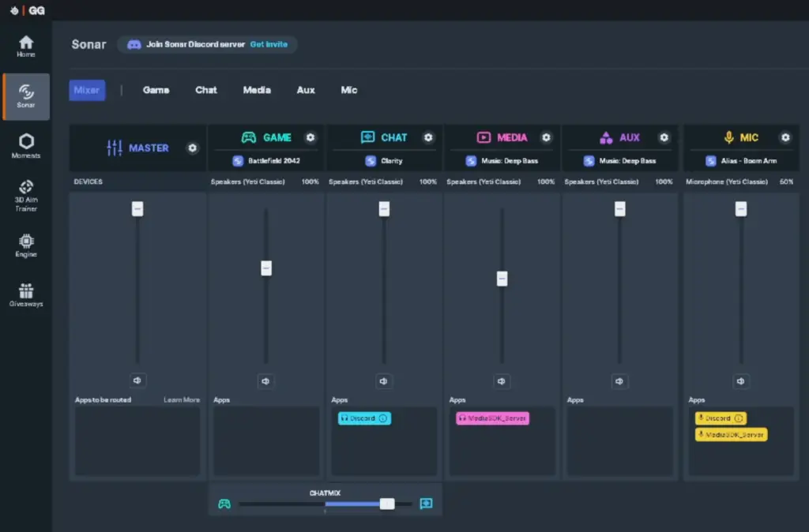Screen dimensions: 809x532
Task: Click the yellow Discord mic app chip
Action: pos(721,418)
